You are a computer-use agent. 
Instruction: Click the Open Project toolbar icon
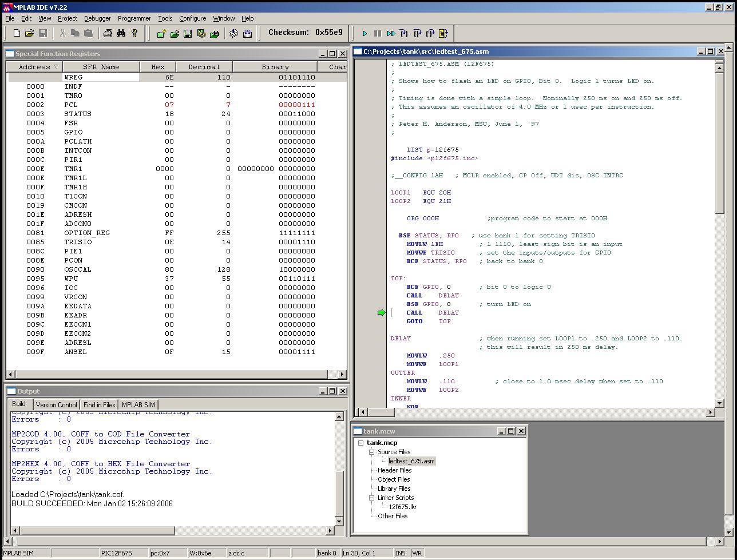(175, 34)
